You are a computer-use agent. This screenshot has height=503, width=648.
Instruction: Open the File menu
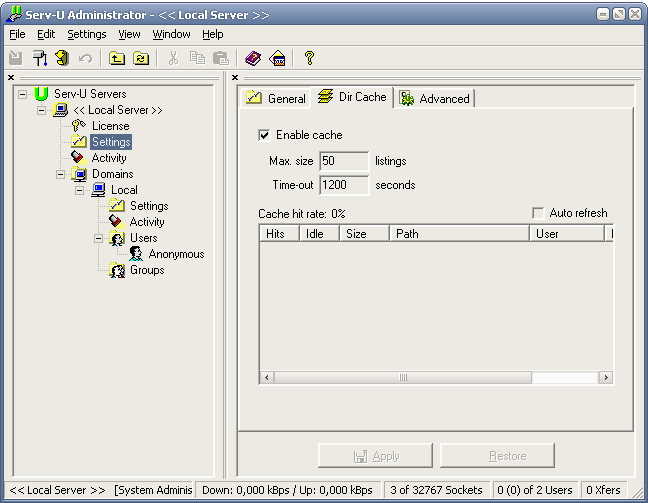[x=17, y=34]
